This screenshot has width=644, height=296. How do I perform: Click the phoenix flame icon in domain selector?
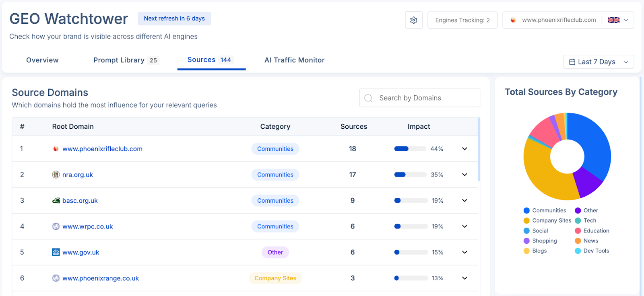[x=513, y=20]
